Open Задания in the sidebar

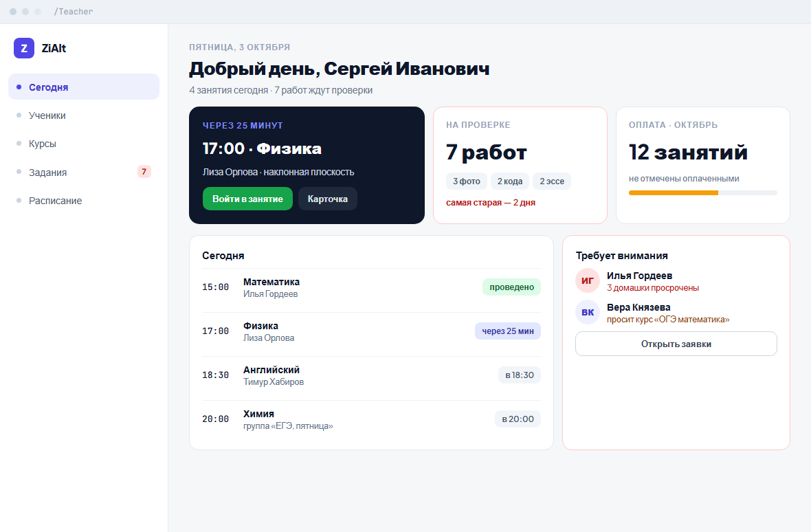point(84,172)
